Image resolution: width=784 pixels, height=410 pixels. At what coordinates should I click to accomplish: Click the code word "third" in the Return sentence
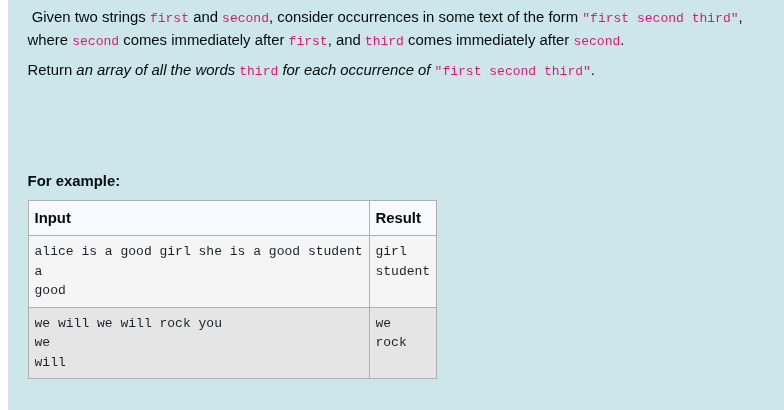tap(258, 71)
